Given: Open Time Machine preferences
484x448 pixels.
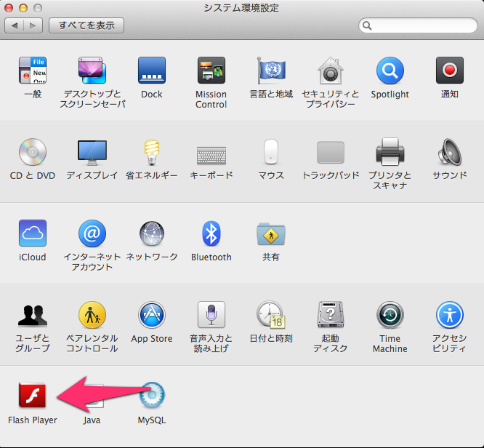Looking at the screenshot, I should point(390,314).
